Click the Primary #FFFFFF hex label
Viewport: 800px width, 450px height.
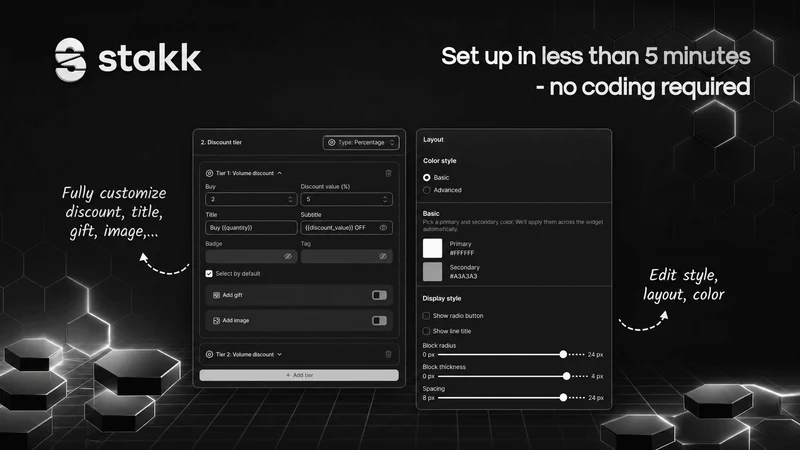click(462, 253)
